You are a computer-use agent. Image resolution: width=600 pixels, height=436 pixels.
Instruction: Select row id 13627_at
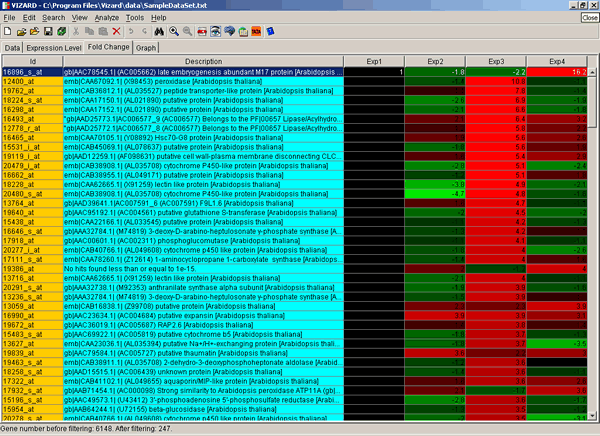point(33,344)
